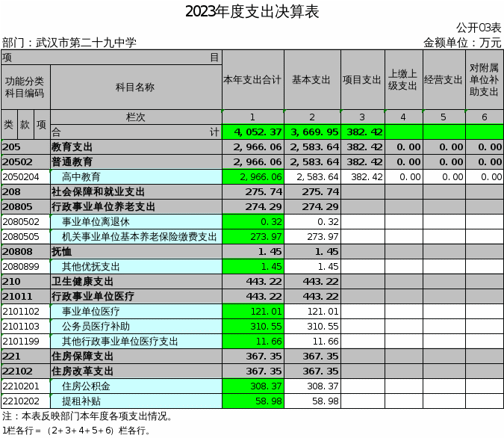The image size is (504, 438).
Task: Select the "经营支出" header cell
Action: point(444,80)
